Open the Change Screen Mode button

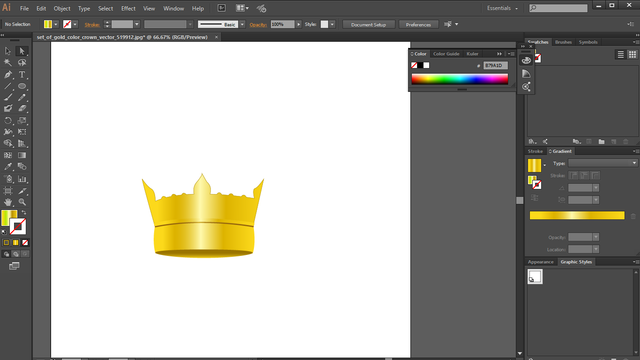[x=14, y=266]
